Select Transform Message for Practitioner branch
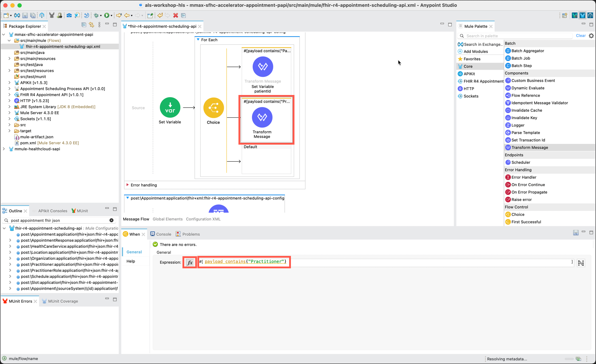596x364 pixels. coord(262,117)
